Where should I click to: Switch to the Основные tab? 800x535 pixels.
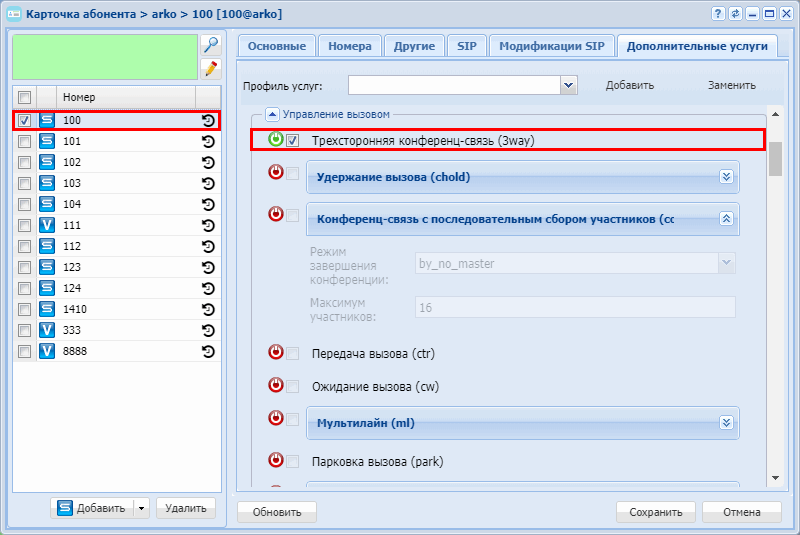click(277, 46)
